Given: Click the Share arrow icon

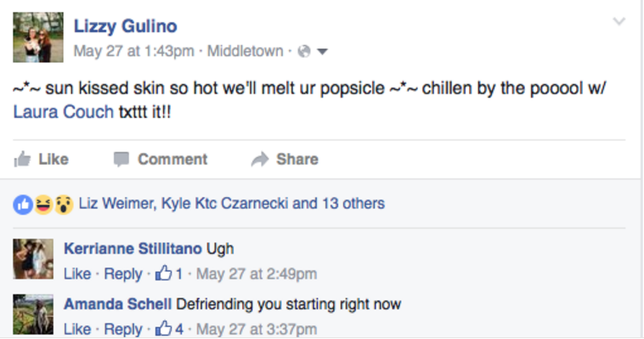Looking at the screenshot, I should tap(260, 160).
